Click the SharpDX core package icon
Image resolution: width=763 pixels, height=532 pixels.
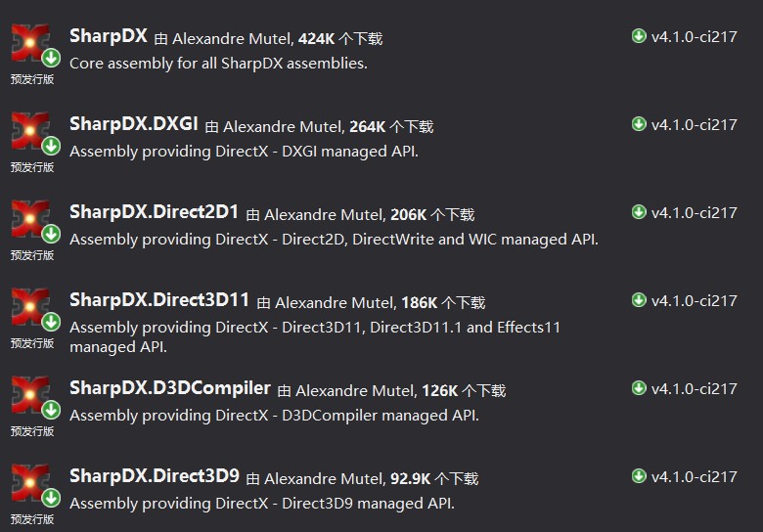pos(30,45)
